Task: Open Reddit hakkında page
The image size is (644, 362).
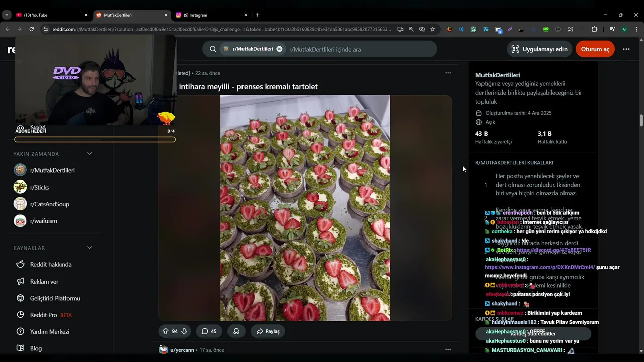Action: (x=51, y=264)
